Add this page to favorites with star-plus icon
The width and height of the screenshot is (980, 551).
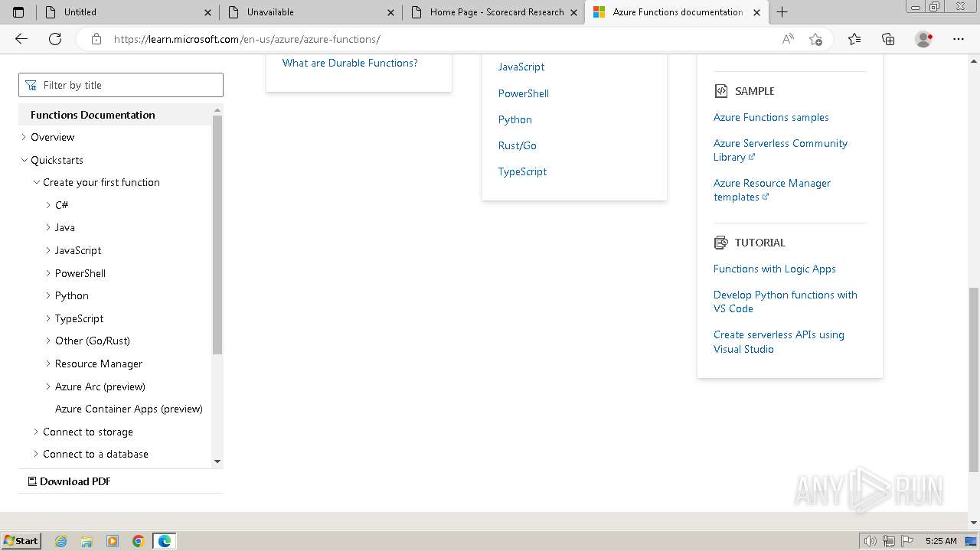point(815,39)
